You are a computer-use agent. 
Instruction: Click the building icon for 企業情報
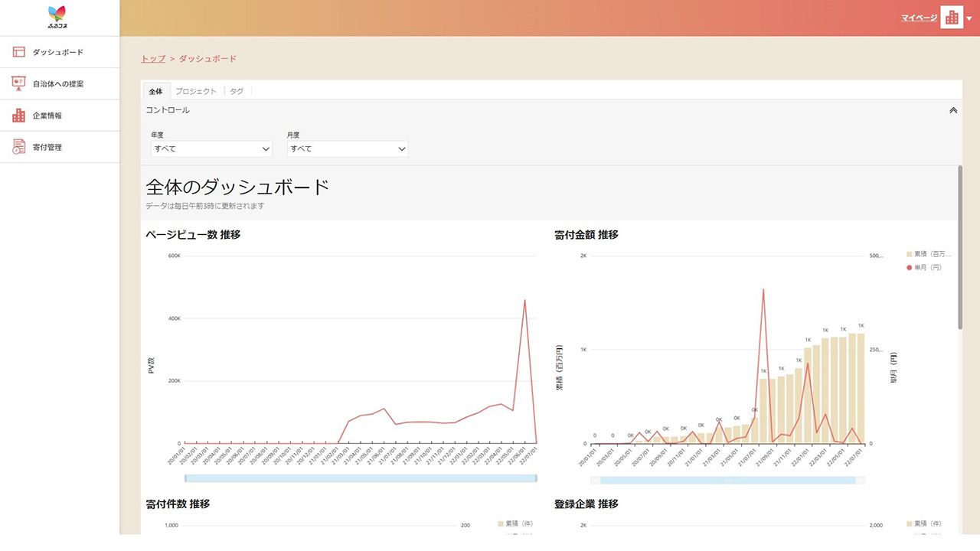[18, 116]
